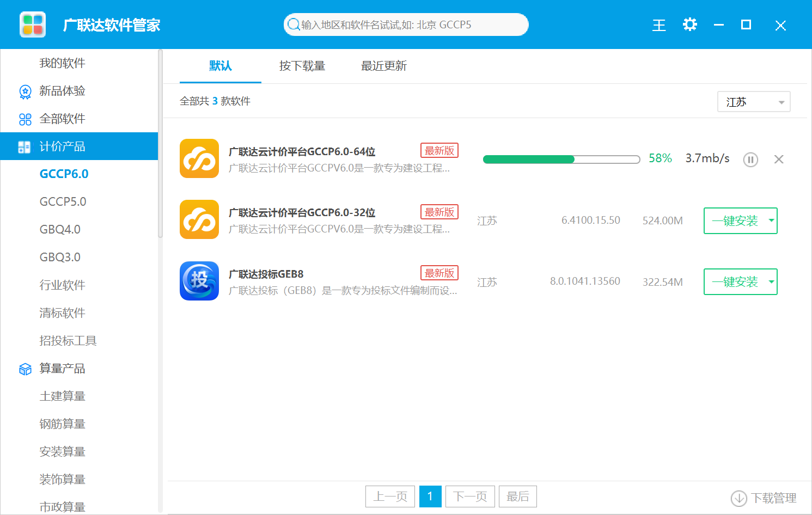Minimize the 广联达软件管家 window
The height and width of the screenshot is (515, 812).
pyautogui.click(x=719, y=25)
